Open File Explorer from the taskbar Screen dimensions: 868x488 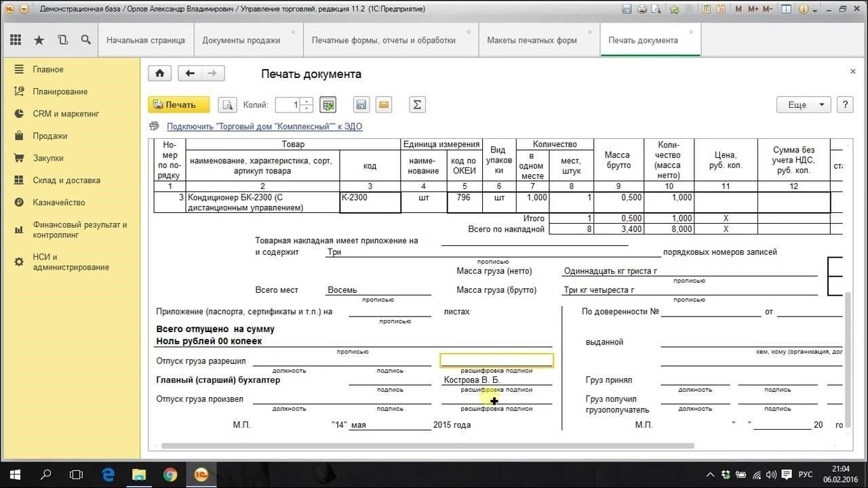tap(139, 474)
